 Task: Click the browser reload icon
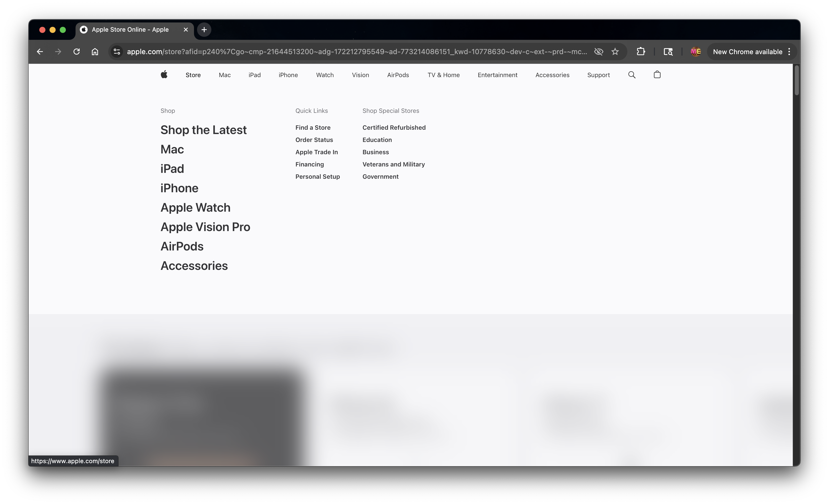click(77, 52)
